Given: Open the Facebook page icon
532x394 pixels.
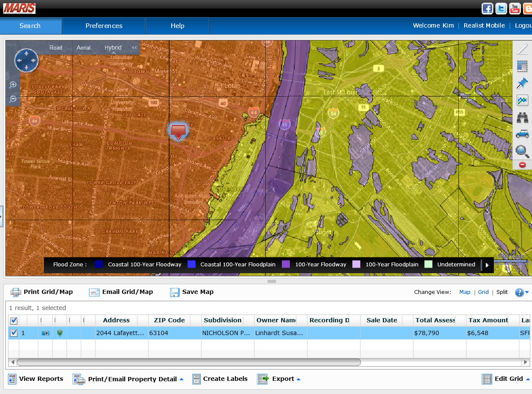Looking at the screenshot, I should [x=487, y=8].
